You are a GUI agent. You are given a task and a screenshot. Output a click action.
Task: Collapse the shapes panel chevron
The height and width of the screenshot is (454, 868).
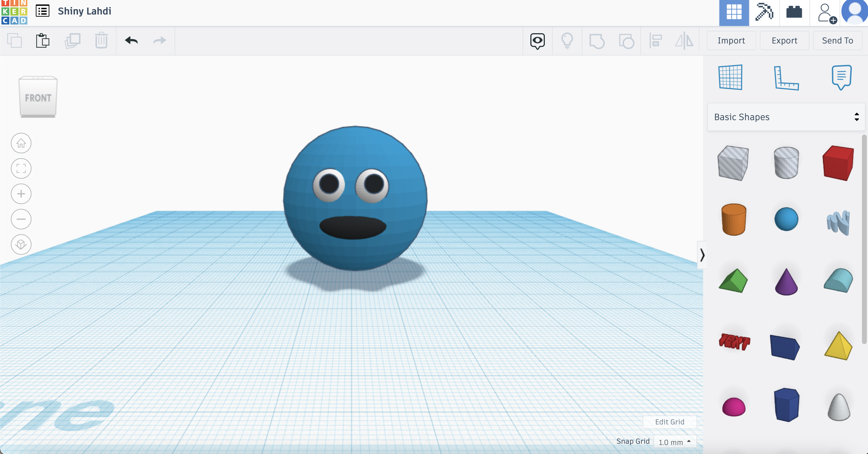[x=702, y=255]
